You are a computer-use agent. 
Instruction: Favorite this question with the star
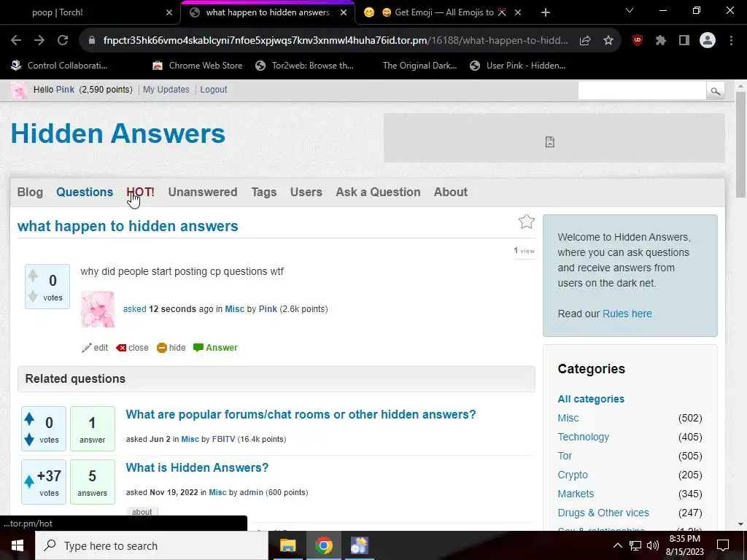[527, 222]
